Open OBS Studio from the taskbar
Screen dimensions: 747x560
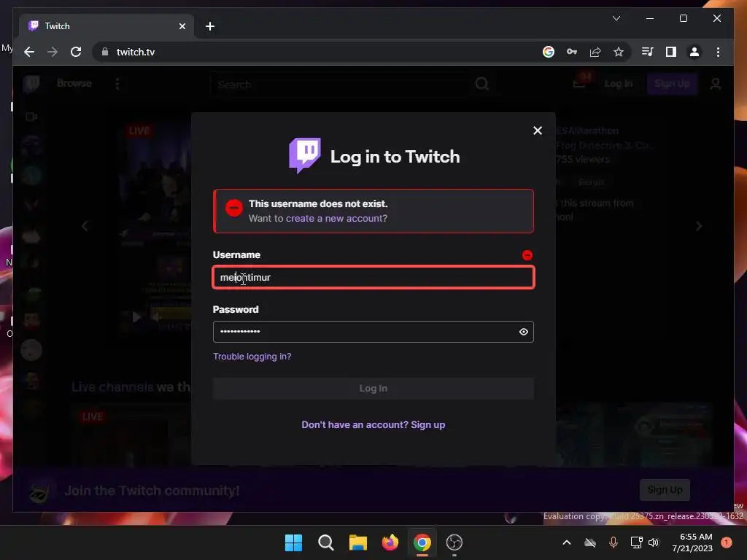[454, 542]
